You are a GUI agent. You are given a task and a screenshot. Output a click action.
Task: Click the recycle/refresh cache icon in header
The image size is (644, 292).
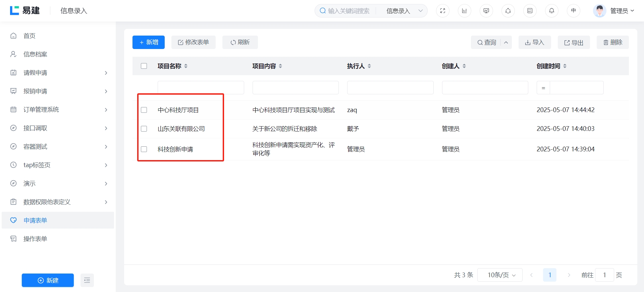(508, 11)
